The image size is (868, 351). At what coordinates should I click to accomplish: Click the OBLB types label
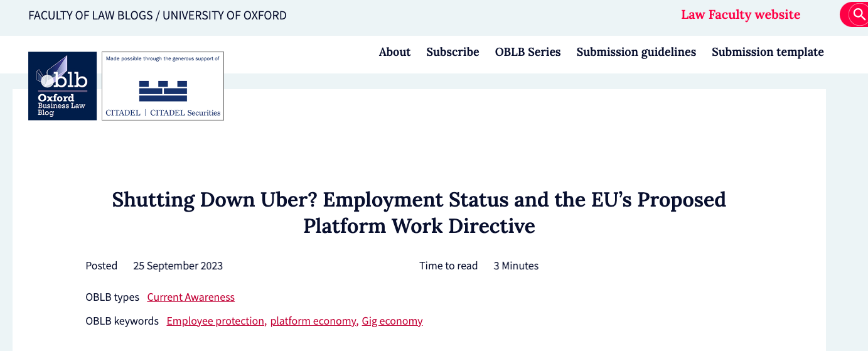coord(112,297)
